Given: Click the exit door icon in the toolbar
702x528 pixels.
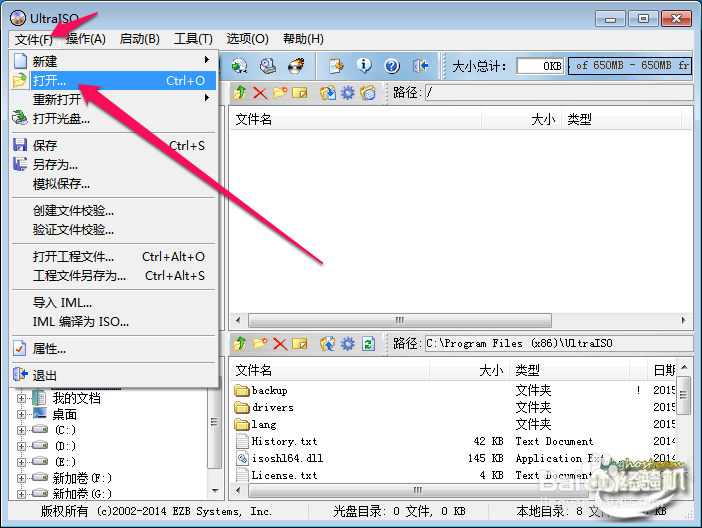Looking at the screenshot, I should 421,66.
